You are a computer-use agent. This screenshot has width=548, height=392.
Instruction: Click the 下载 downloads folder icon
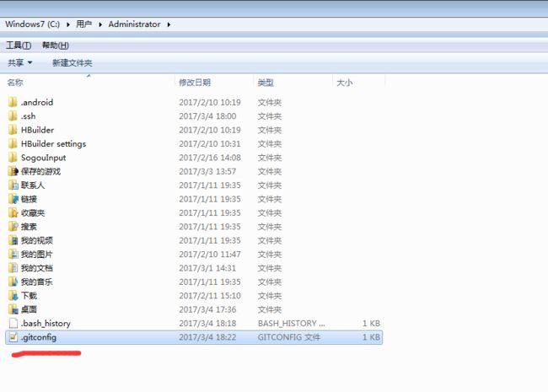pos(13,296)
